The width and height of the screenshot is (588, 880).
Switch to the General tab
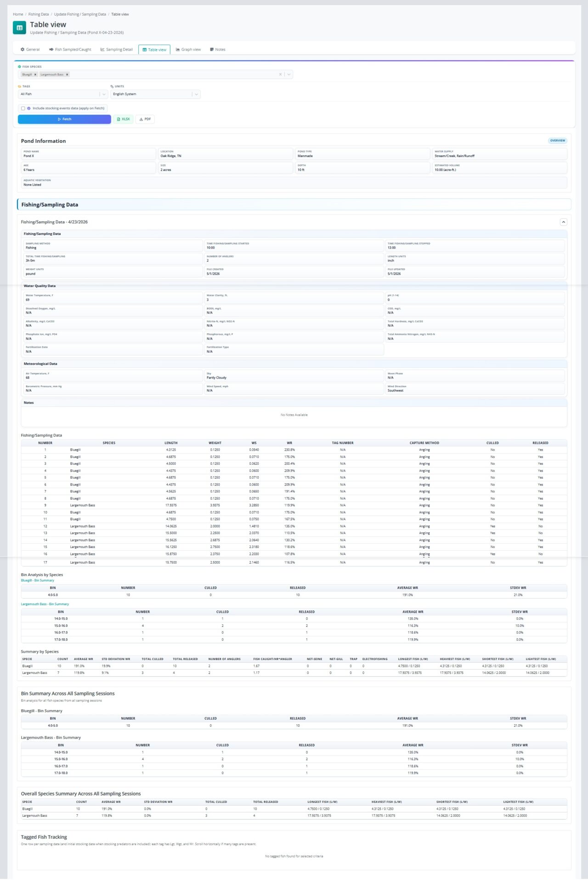click(30, 50)
